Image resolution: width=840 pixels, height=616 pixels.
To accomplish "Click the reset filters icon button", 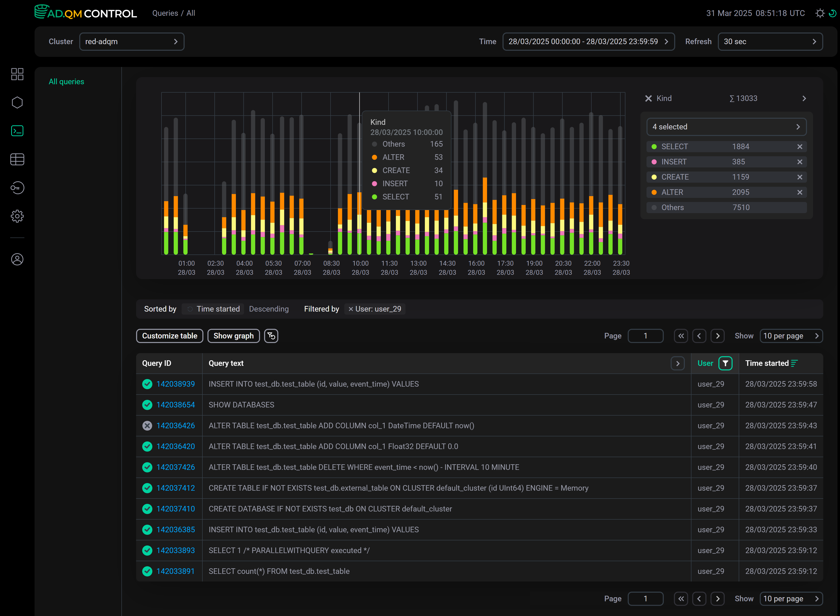I will (x=271, y=336).
